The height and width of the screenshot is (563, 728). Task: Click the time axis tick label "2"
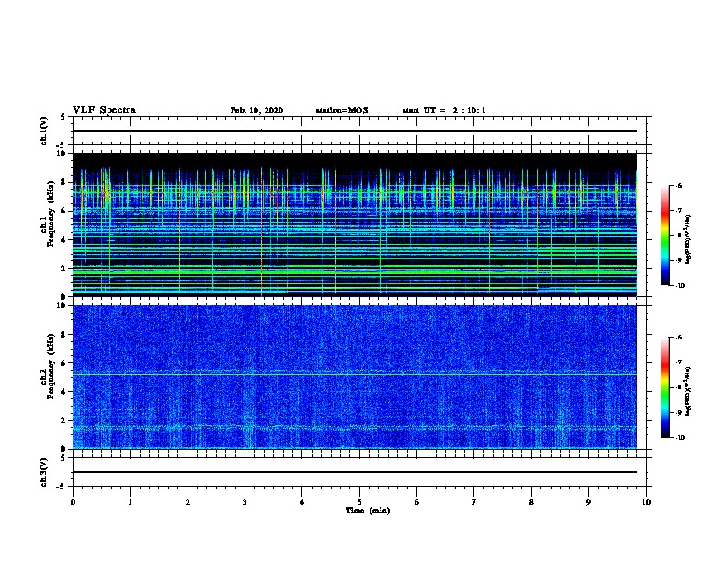pos(188,502)
